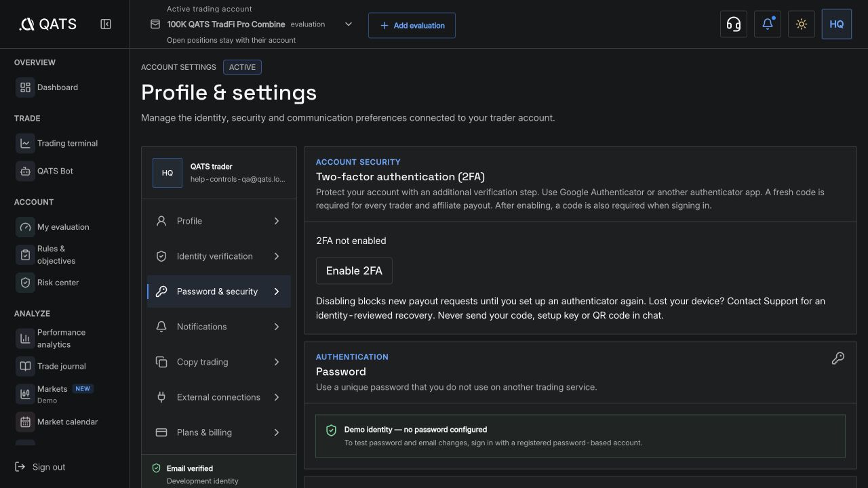Viewport: 868px width, 488px height.
Task: Toggle the light theme sun icon
Action: (802, 24)
